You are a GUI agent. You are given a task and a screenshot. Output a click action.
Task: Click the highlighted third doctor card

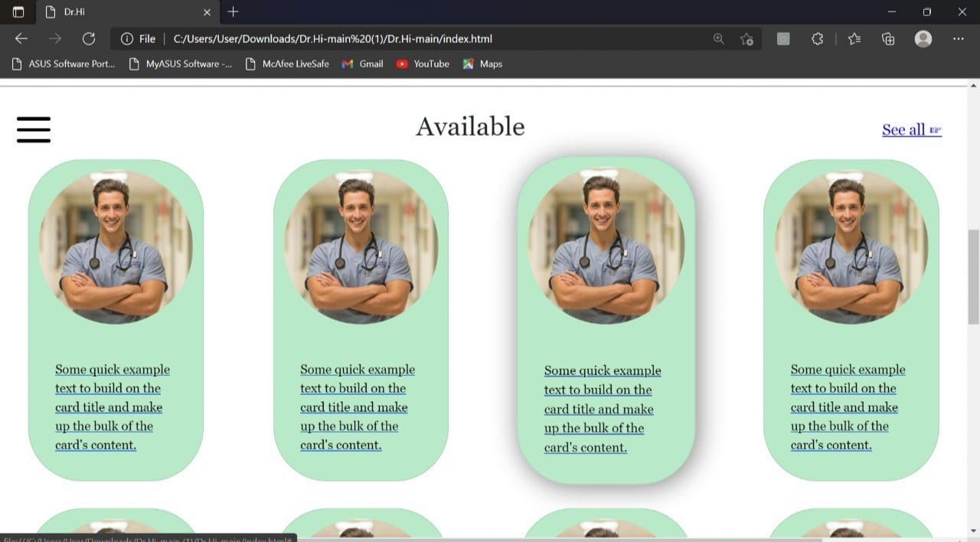pyautogui.click(x=606, y=322)
